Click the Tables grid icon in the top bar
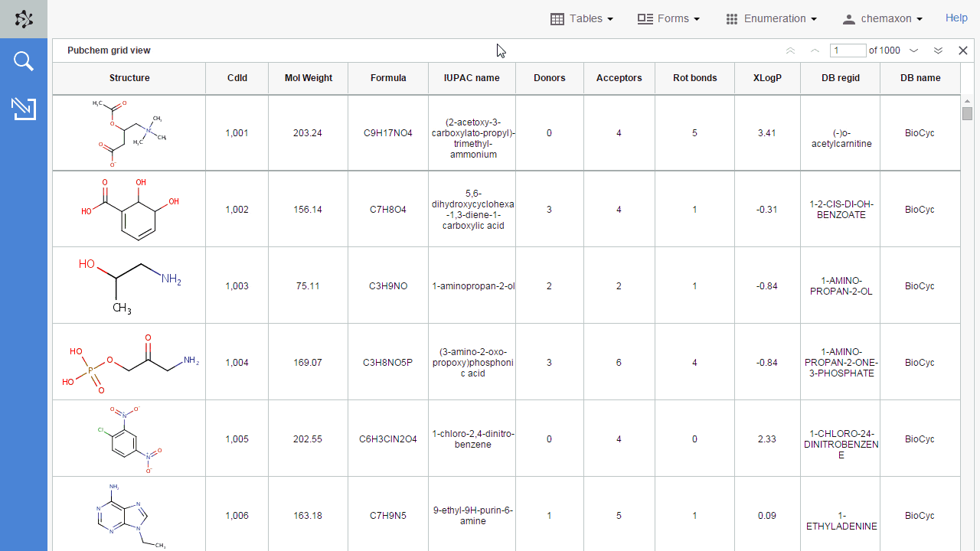Screen dimensions: 980x551 pyautogui.click(x=557, y=19)
